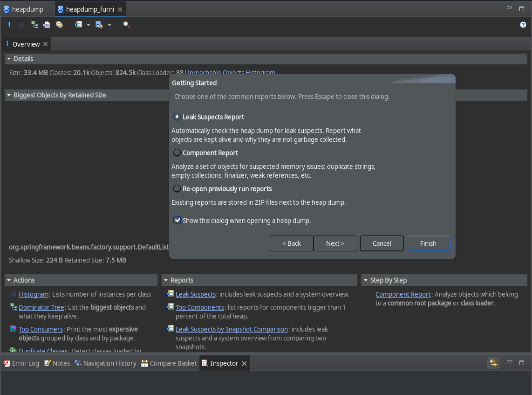Open the Error Log view tab
The width and height of the screenshot is (532, 395).
[x=21, y=363]
